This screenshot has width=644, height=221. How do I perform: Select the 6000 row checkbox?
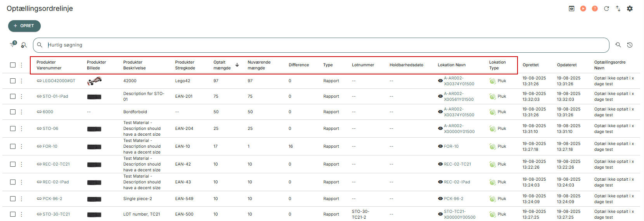13,112
